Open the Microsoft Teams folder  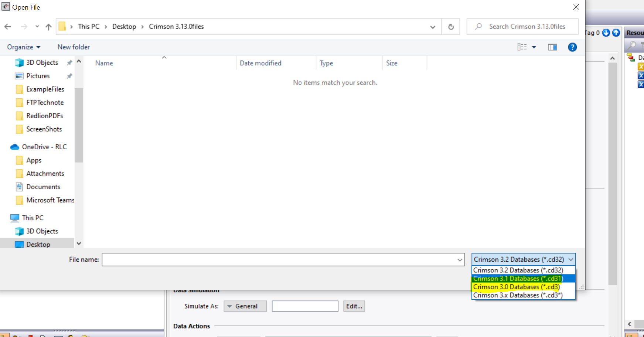click(x=50, y=200)
